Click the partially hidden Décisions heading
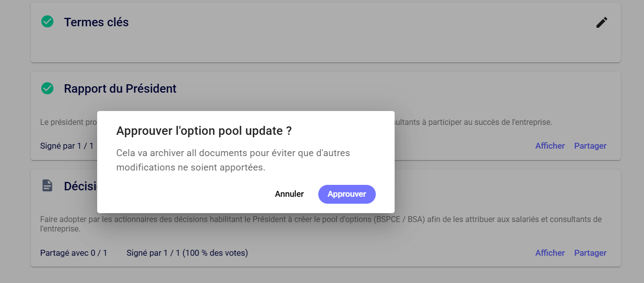The width and height of the screenshot is (644, 283). coord(80,186)
